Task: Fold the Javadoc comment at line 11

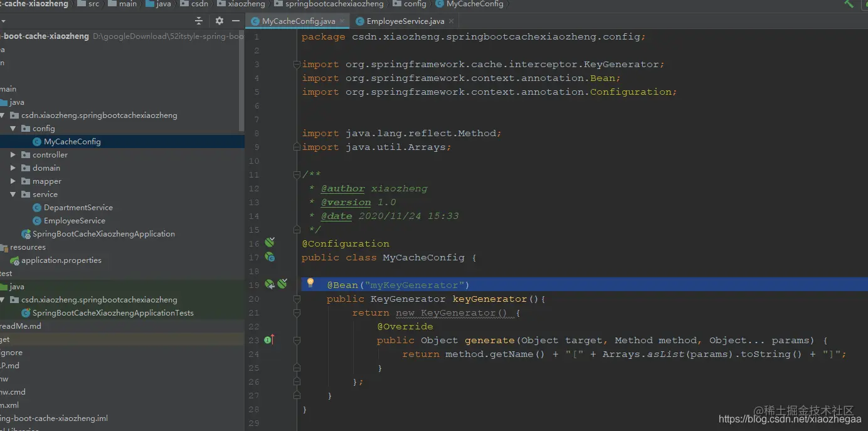Action: [x=297, y=174]
